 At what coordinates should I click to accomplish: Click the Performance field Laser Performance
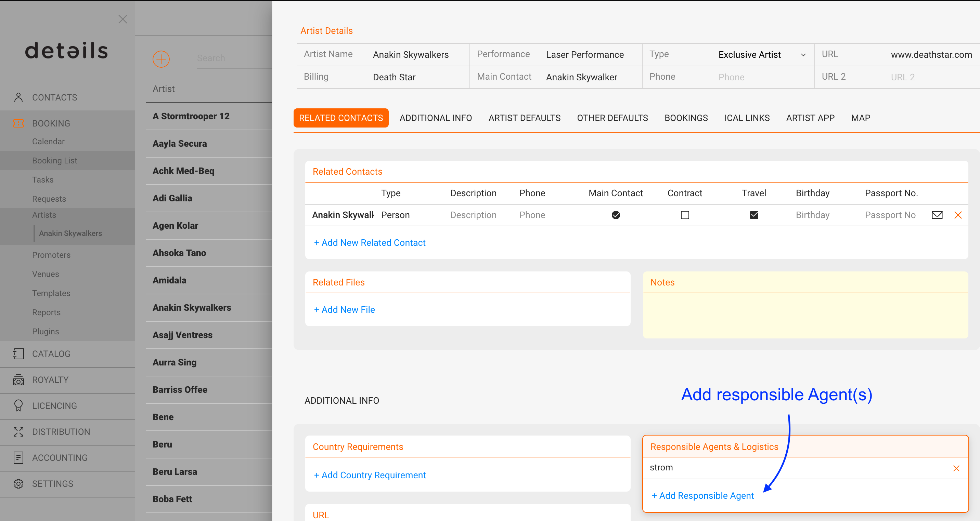click(592, 55)
